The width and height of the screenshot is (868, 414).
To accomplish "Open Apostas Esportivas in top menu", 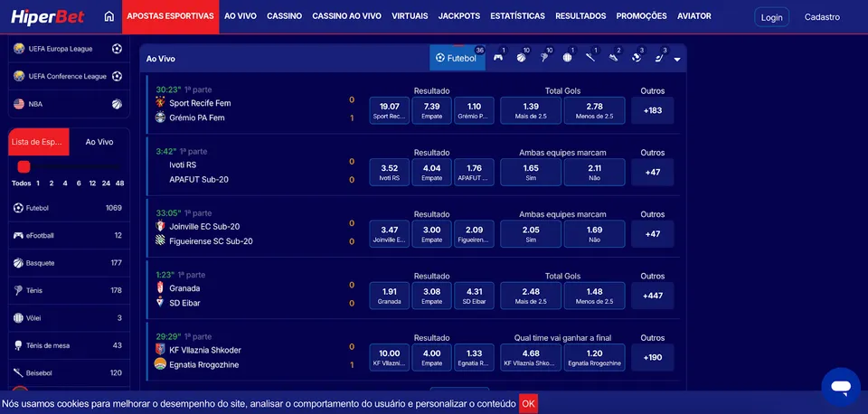I will pos(171,16).
